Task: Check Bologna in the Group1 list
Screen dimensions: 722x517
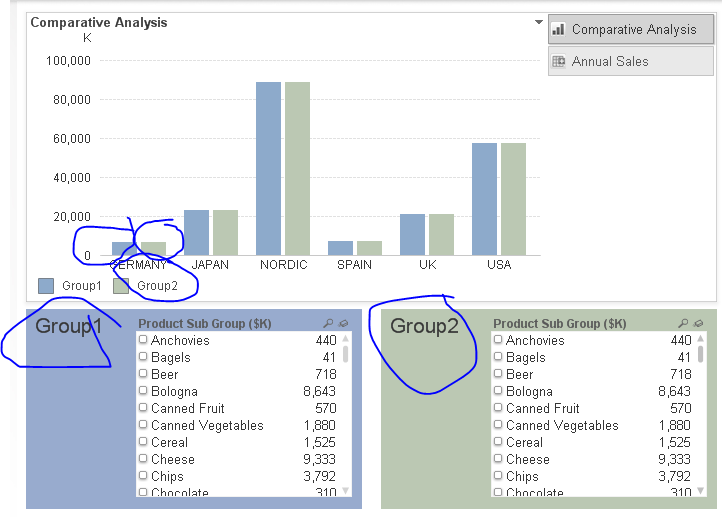Action: click(143, 391)
